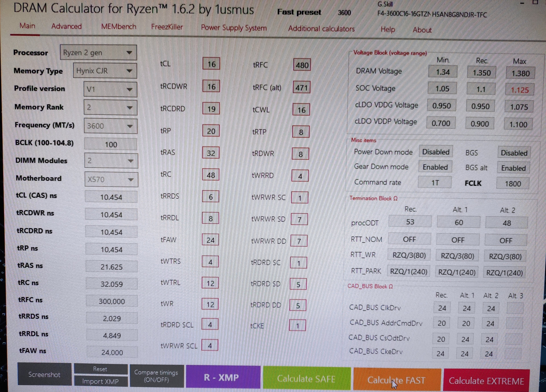Open the Profile version dropdown

click(x=110, y=89)
